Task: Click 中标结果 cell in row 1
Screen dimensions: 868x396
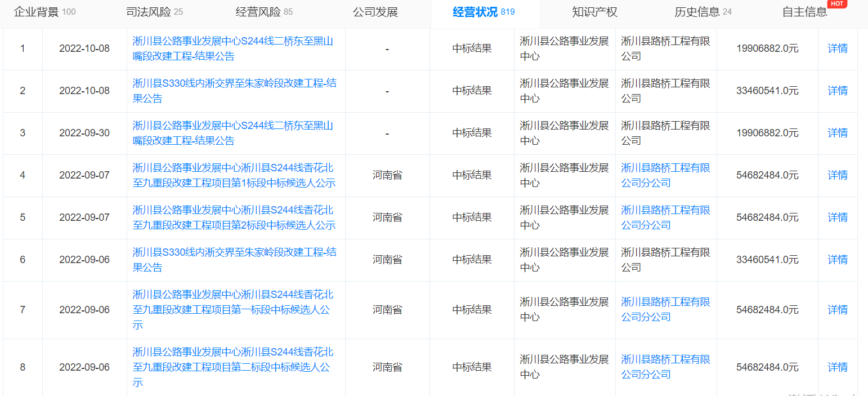Action: pyautogui.click(x=472, y=48)
